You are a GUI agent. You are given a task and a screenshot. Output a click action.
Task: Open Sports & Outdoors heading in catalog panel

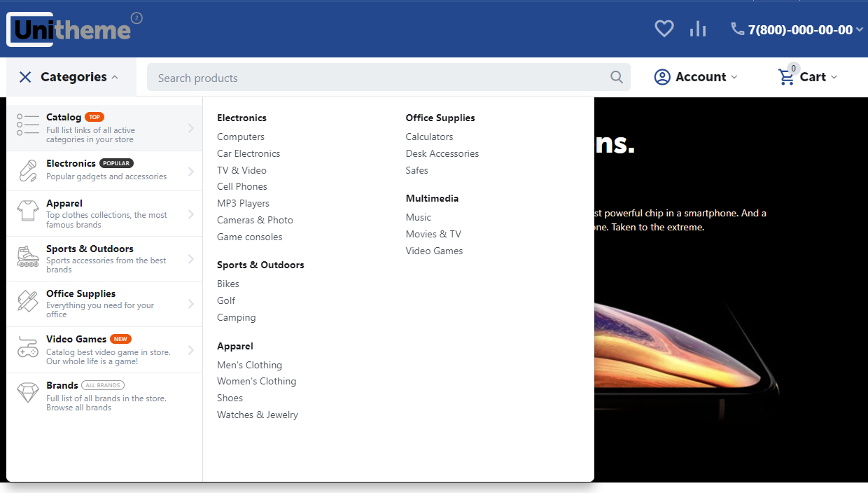(260, 265)
